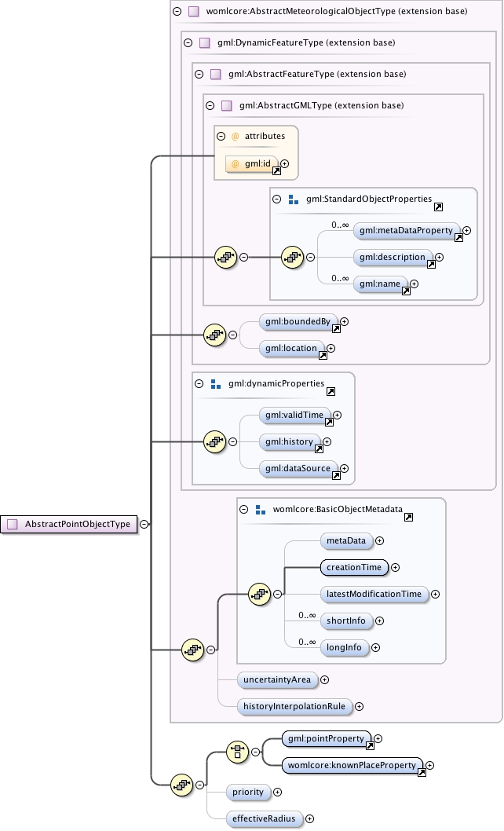Click sequence icon in gml:dynamicProperties
The width and height of the screenshot is (504, 831).
[214, 442]
